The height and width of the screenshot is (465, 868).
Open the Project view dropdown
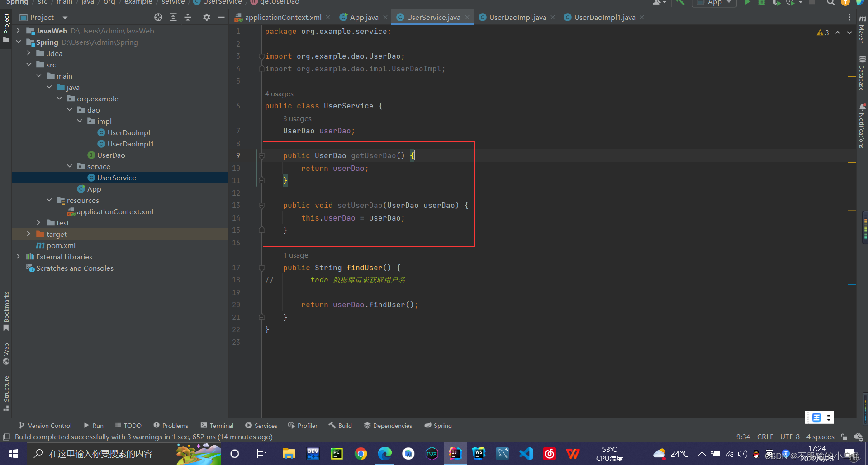(65, 18)
